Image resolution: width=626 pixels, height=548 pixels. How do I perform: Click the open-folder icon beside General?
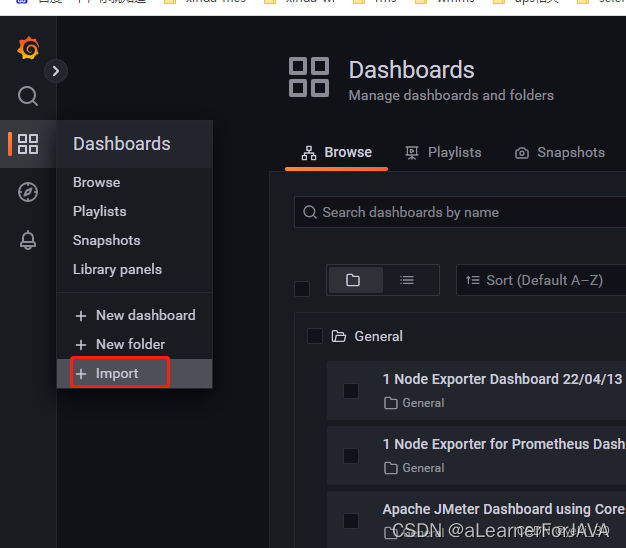pos(339,336)
